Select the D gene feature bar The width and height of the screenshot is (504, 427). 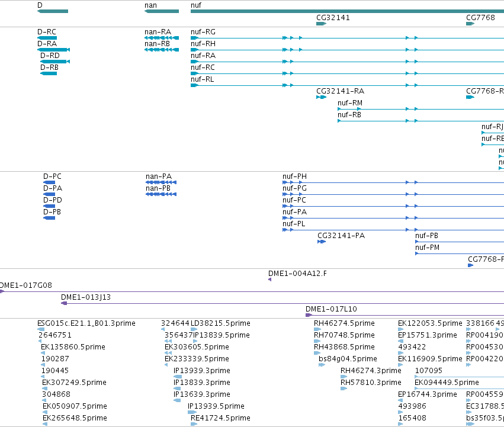coord(53,11)
